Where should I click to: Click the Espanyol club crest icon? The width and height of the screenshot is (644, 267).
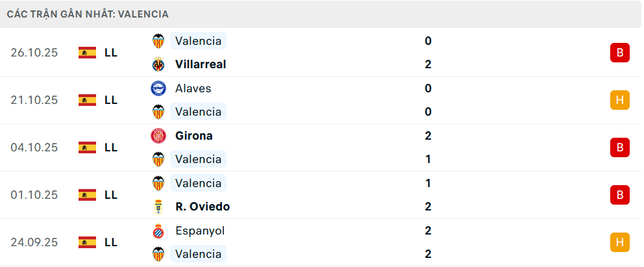[x=158, y=231]
